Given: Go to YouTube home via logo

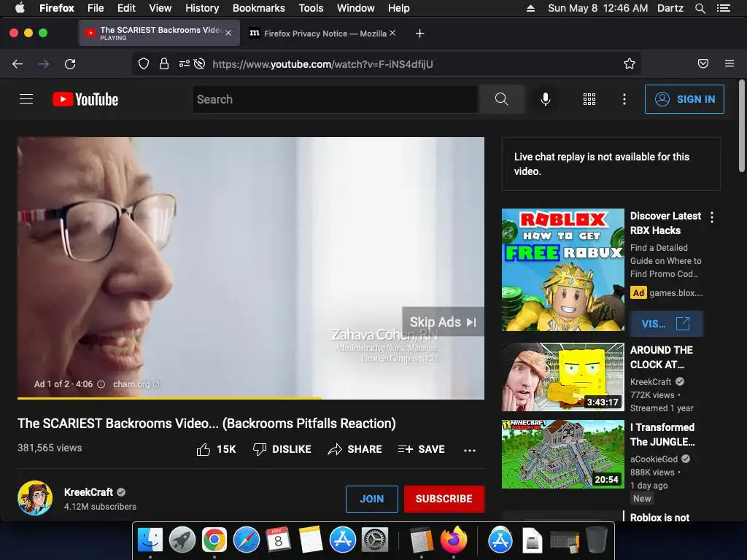Looking at the screenshot, I should 85,99.
